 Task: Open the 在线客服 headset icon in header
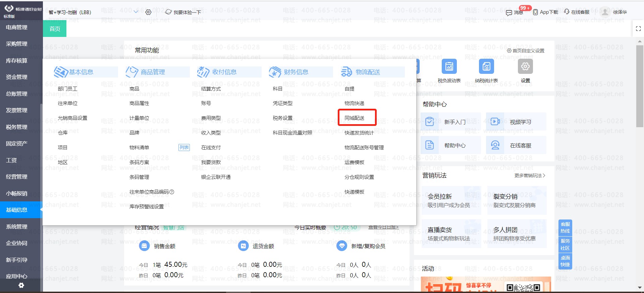pos(567,12)
